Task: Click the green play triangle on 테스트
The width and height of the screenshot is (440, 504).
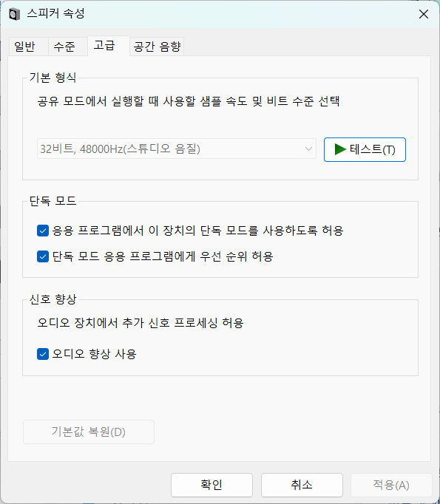Action: click(x=340, y=149)
